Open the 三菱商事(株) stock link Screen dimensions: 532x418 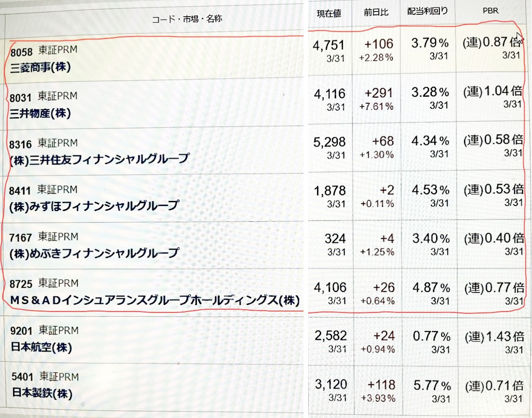tap(40, 67)
